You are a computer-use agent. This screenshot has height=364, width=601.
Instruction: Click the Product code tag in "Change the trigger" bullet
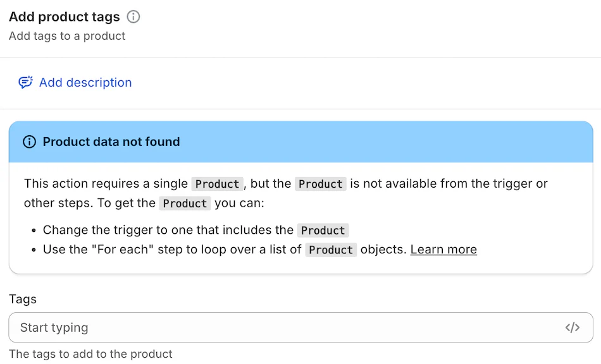coord(323,231)
